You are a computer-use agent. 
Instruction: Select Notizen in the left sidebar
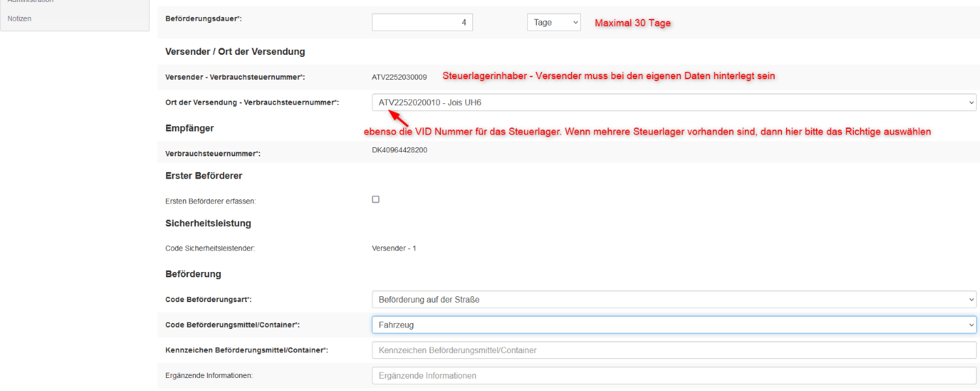click(x=19, y=18)
